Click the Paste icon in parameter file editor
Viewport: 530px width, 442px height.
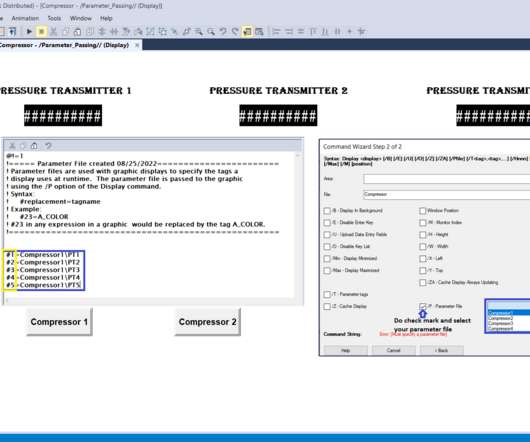(34, 146)
